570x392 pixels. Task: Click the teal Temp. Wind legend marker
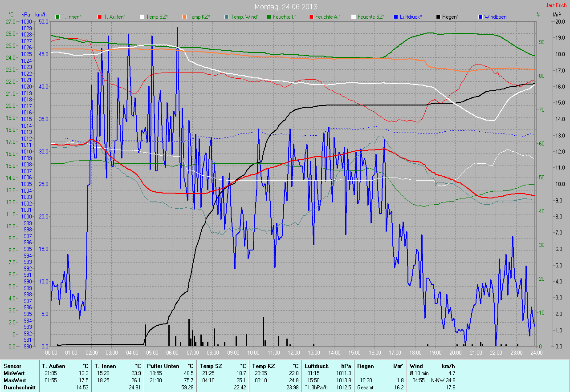227,17
